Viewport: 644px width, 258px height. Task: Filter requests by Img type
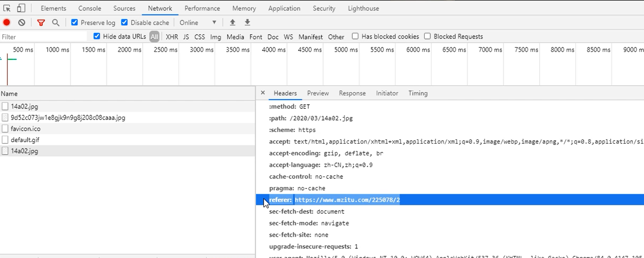(216, 37)
